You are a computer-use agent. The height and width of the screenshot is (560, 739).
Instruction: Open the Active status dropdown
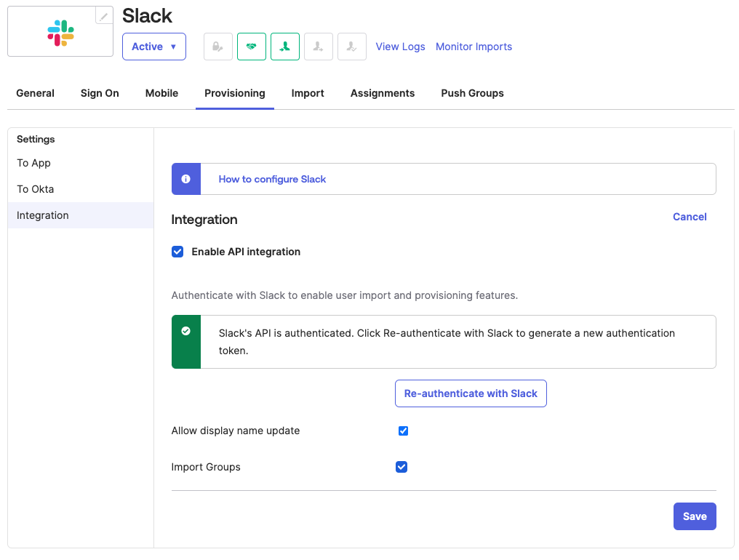click(x=154, y=47)
